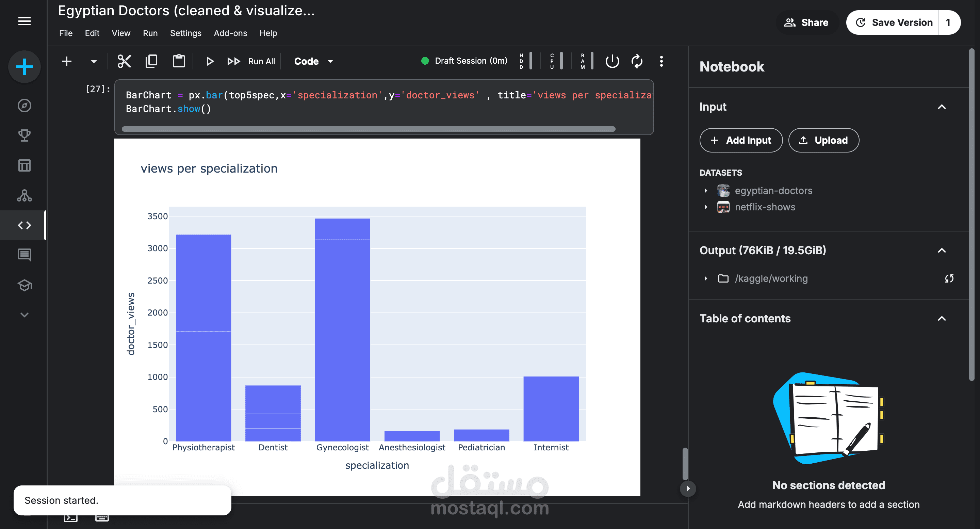Run the current cell
The width and height of the screenshot is (980, 529).
pyautogui.click(x=210, y=61)
